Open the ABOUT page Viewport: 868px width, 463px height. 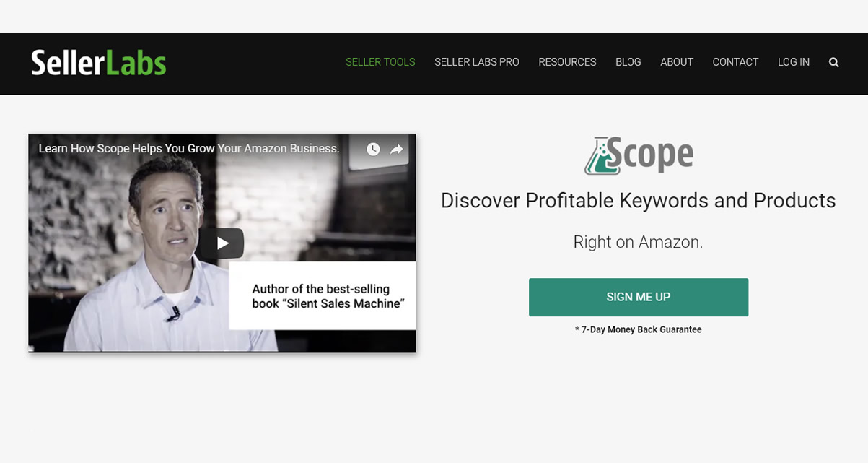tap(677, 62)
